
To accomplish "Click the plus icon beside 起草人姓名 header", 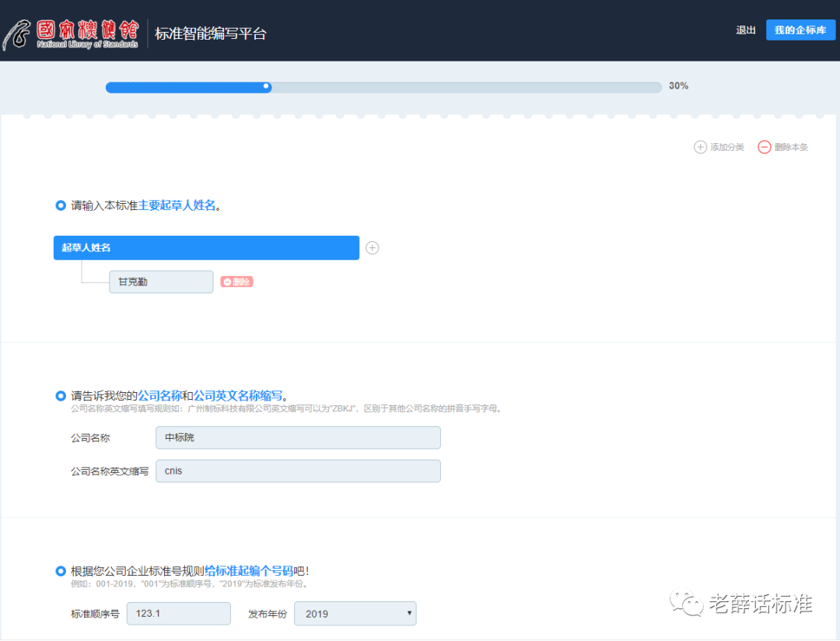I will [373, 247].
